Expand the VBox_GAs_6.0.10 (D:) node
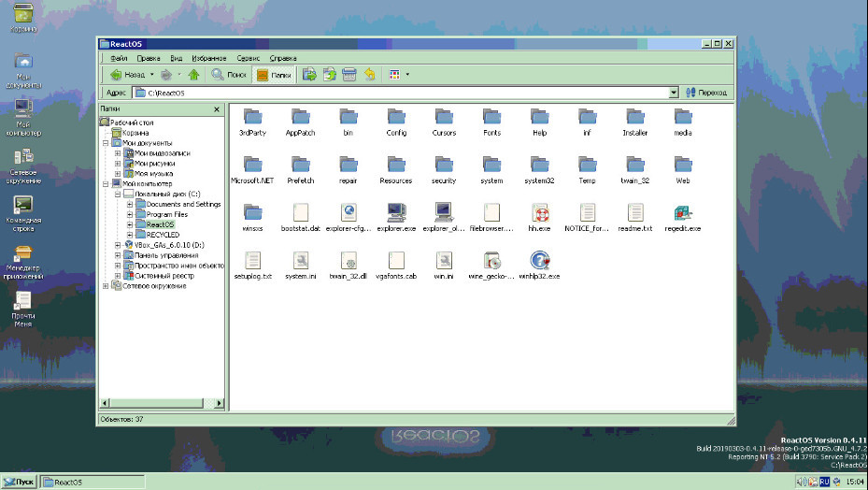The image size is (868, 490). pyautogui.click(x=118, y=245)
